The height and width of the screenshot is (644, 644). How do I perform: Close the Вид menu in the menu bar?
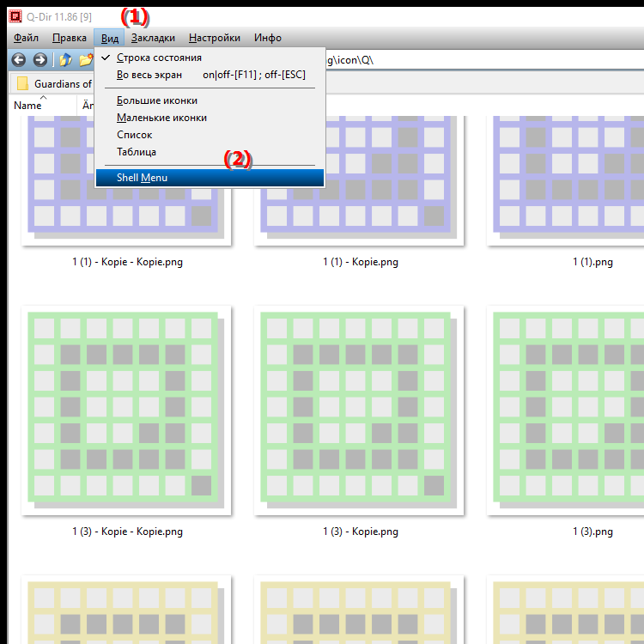109,38
